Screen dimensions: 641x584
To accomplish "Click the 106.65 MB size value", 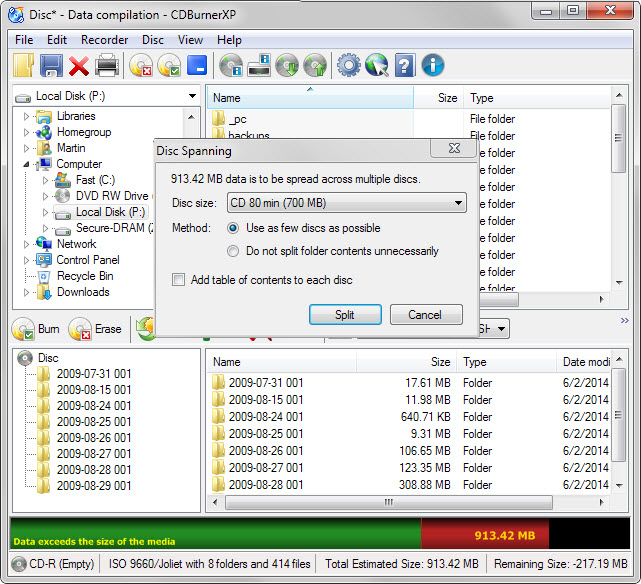I will 425,451.
